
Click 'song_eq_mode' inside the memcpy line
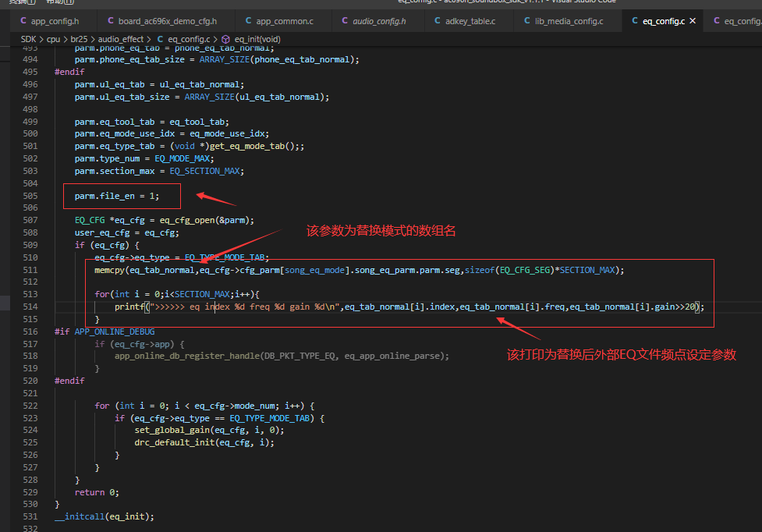point(314,270)
